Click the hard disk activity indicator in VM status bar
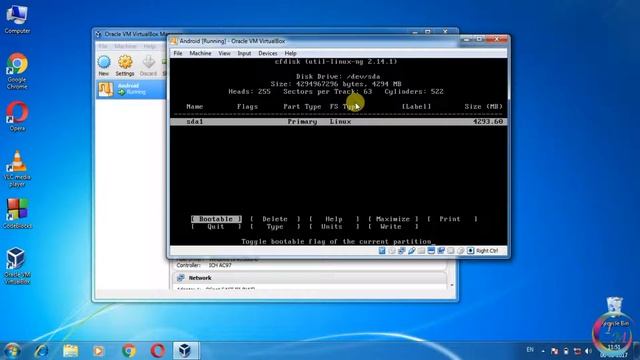The width and height of the screenshot is (640, 360). coord(382,251)
